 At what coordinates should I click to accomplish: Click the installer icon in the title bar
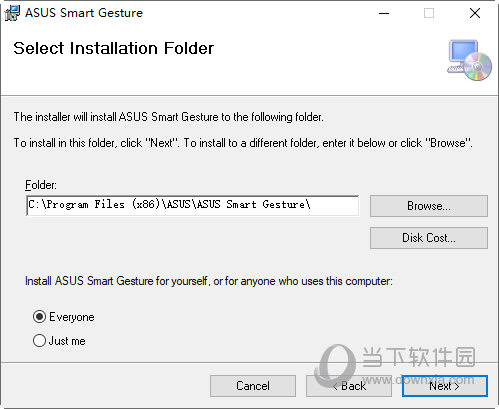tap(12, 13)
